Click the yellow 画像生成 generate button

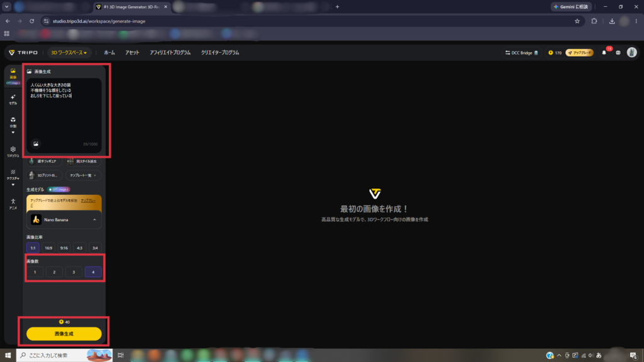64,334
